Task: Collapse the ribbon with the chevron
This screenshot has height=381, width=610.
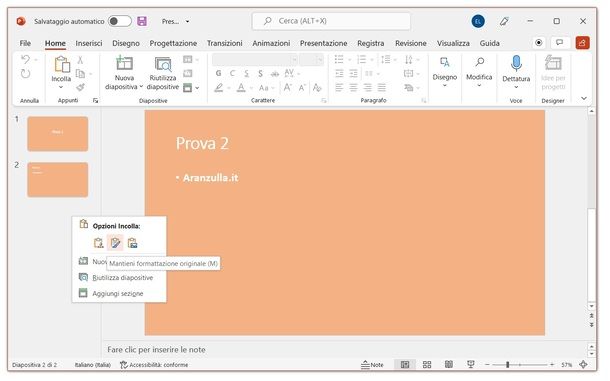Action: (584, 98)
